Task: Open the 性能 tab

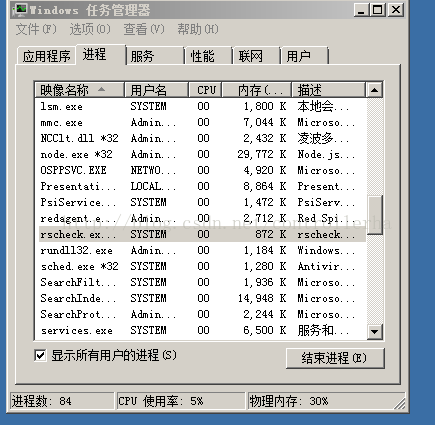Action: [209, 56]
